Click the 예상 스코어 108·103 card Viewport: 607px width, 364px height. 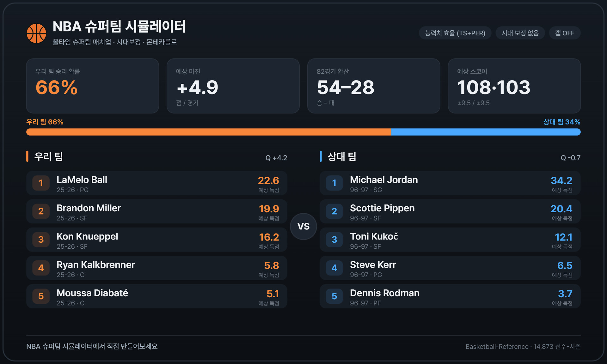[514, 86]
